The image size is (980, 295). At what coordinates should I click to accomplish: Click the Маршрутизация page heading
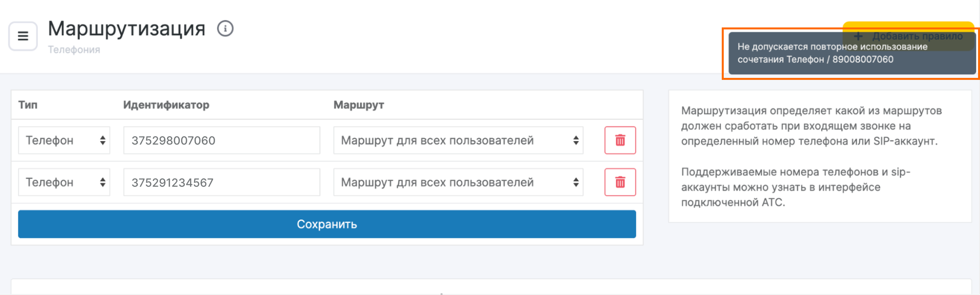(126, 28)
